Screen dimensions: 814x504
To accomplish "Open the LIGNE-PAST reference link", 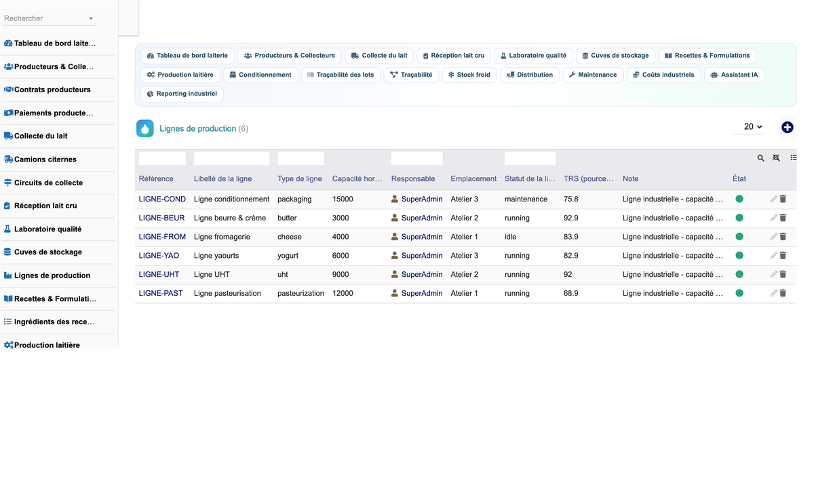I will coord(161,293).
